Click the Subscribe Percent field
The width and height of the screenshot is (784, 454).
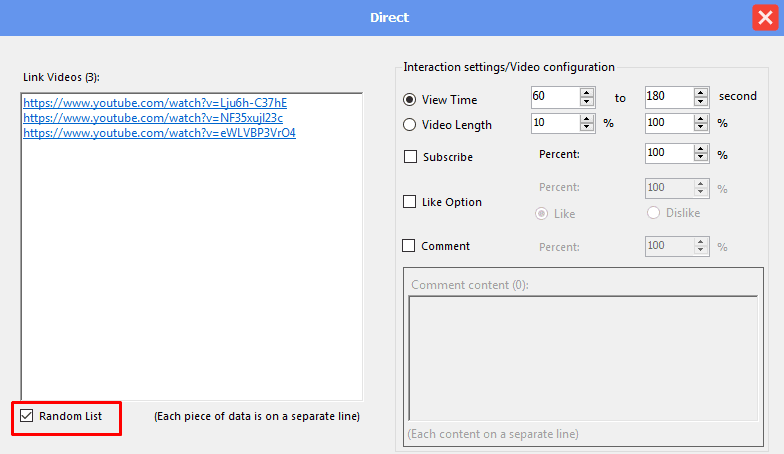coord(670,153)
